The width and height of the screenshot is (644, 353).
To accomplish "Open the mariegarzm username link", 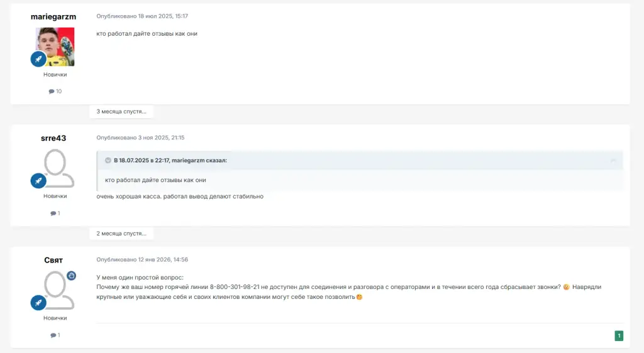I will (x=53, y=17).
